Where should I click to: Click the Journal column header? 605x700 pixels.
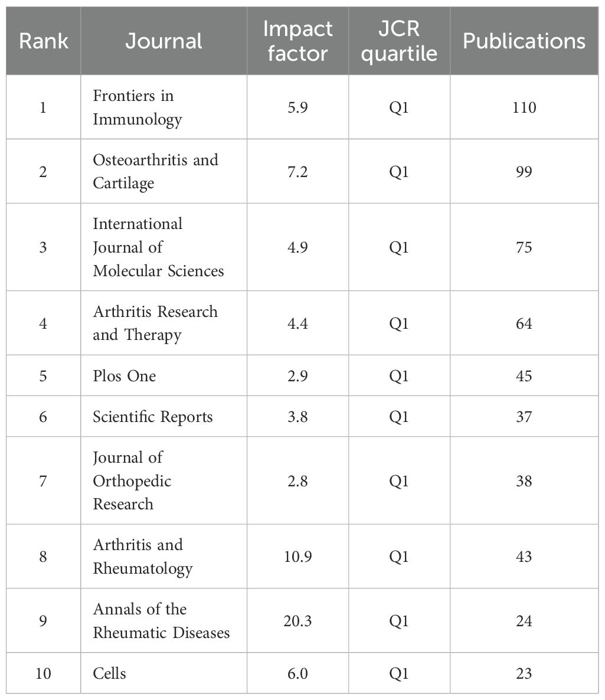[163, 41]
